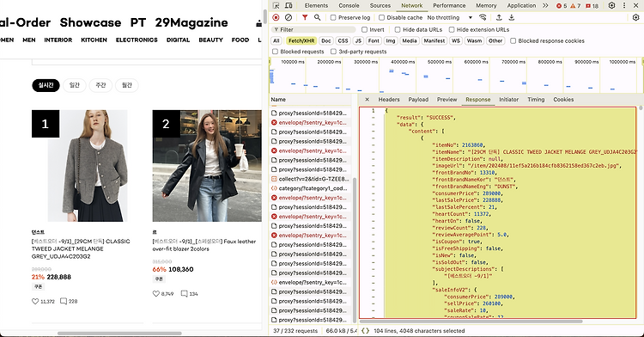The width and height of the screenshot is (644, 337).
Task: Filter requests by Img type
Action: pos(391,40)
